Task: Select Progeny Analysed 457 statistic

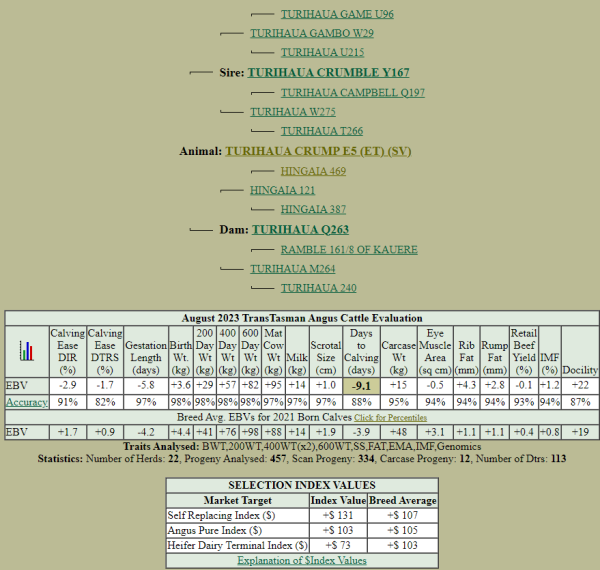Action: 235,458
